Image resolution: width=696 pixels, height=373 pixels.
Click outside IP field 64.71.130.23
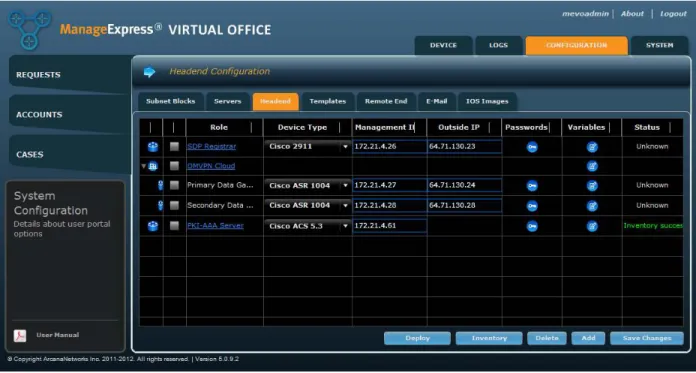[464, 147]
